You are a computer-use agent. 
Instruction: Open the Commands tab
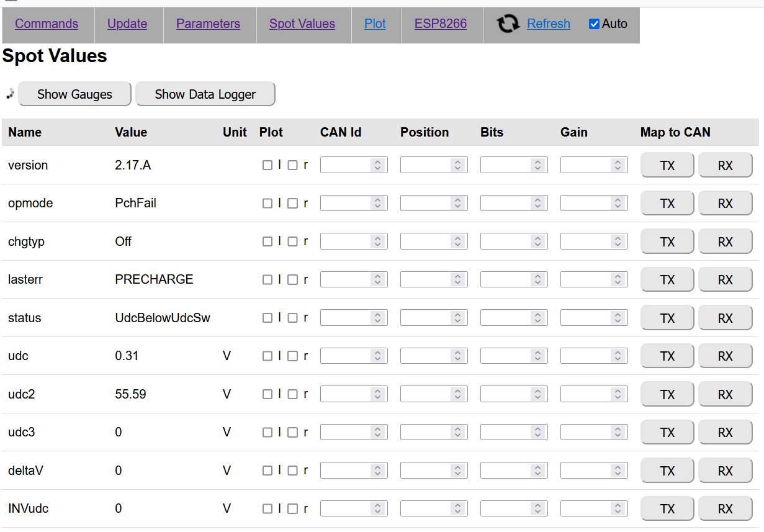pos(47,24)
